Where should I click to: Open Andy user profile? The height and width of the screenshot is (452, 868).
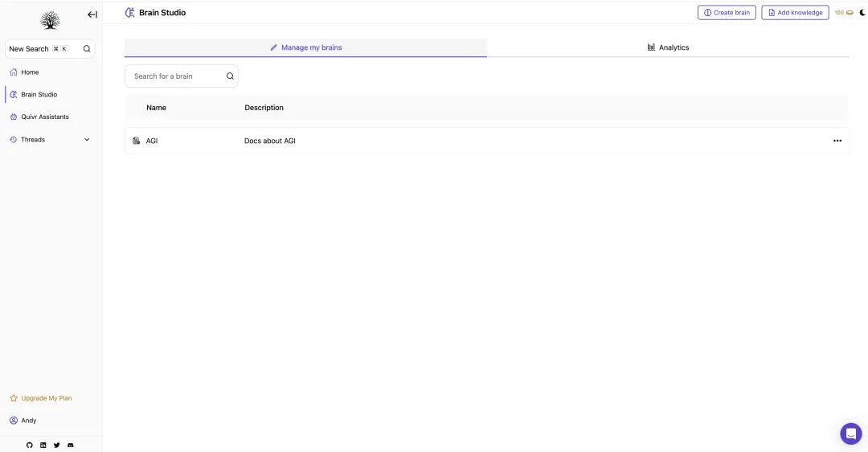pos(29,421)
